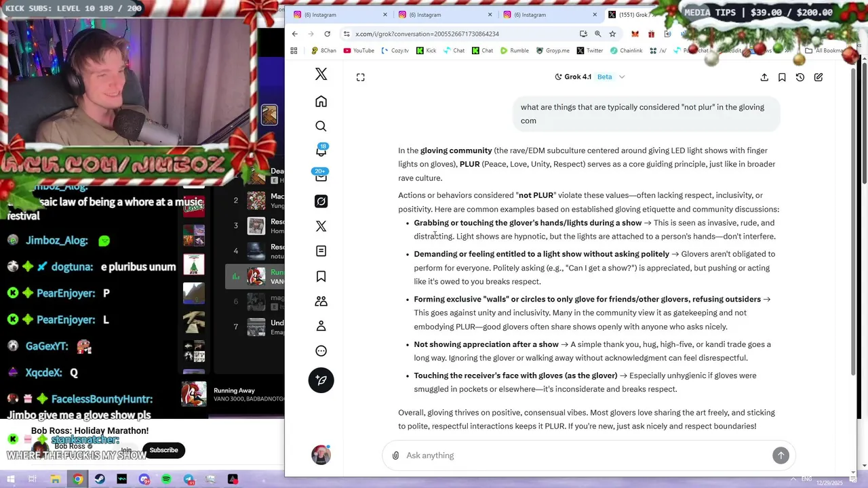Open the Groyp.me bookmark
The height and width of the screenshot is (488, 868).
[x=553, y=51]
